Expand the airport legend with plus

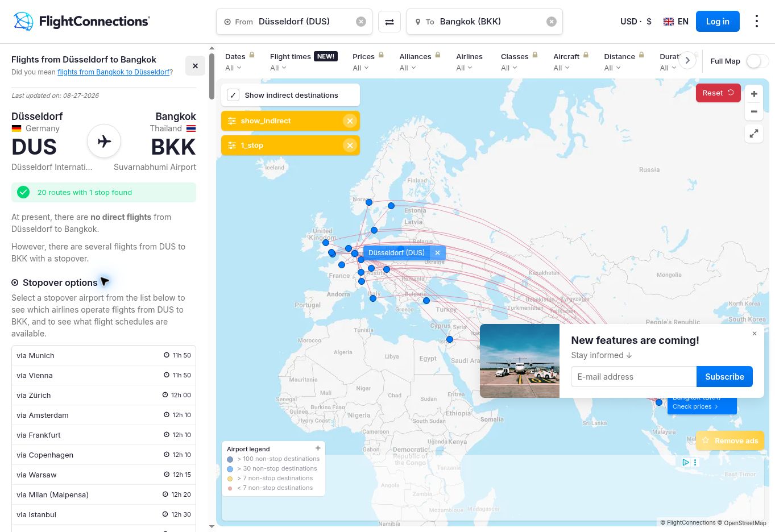pyautogui.click(x=318, y=448)
